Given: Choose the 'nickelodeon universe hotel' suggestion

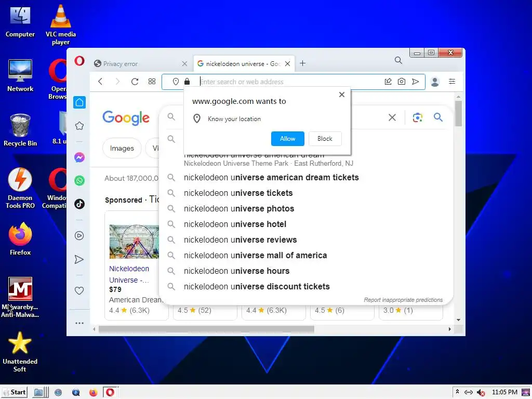Looking at the screenshot, I should click(x=305, y=224).
